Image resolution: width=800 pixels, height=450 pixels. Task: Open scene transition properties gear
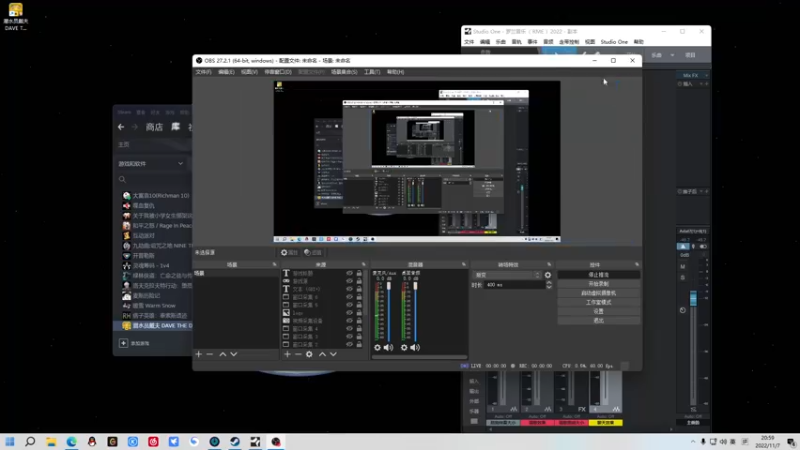pos(548,275)
